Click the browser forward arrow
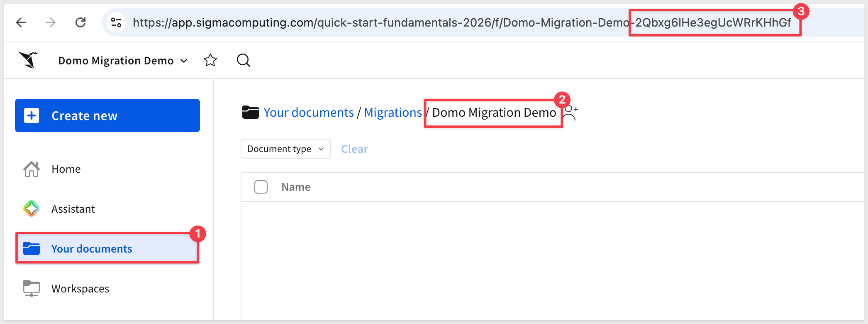 click(50, 22)
